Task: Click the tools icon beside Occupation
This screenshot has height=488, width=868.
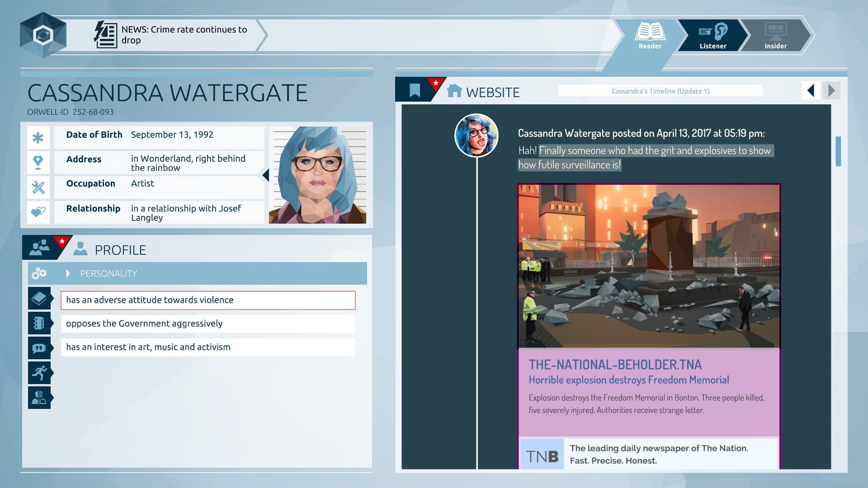Action: pyautogui.click(x=38, y=187)
